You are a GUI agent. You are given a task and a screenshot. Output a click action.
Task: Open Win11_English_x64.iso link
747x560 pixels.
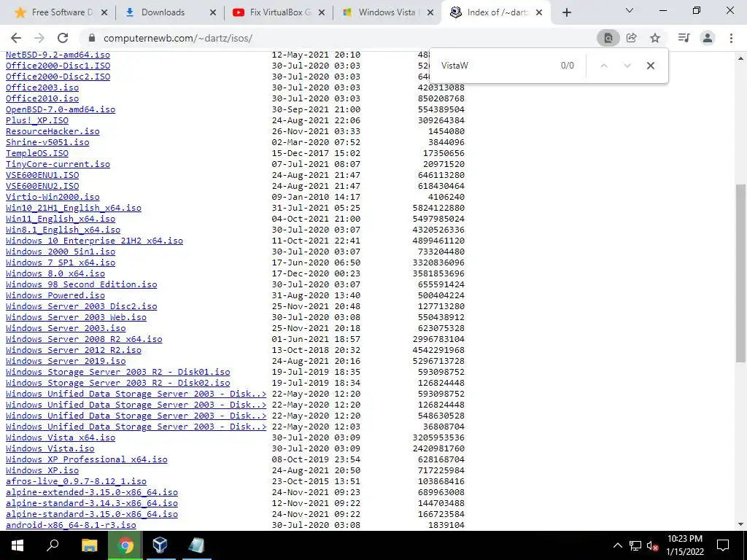click(61, 219)
